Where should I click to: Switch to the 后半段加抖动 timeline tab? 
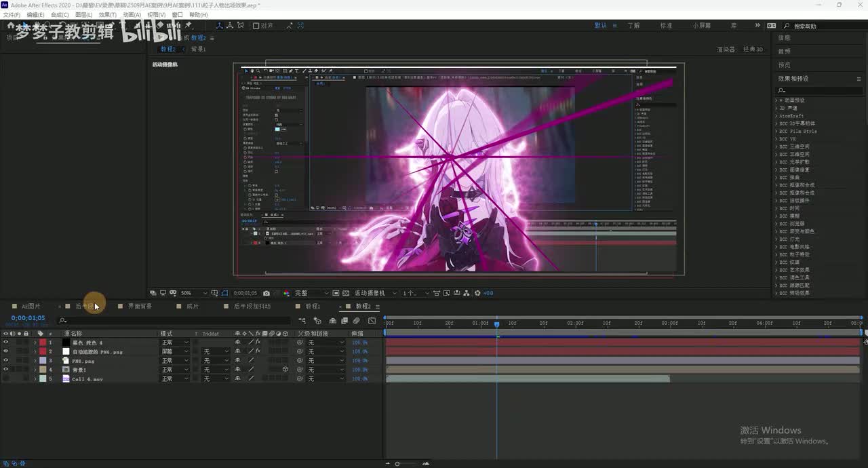click(x=252, y=307)
